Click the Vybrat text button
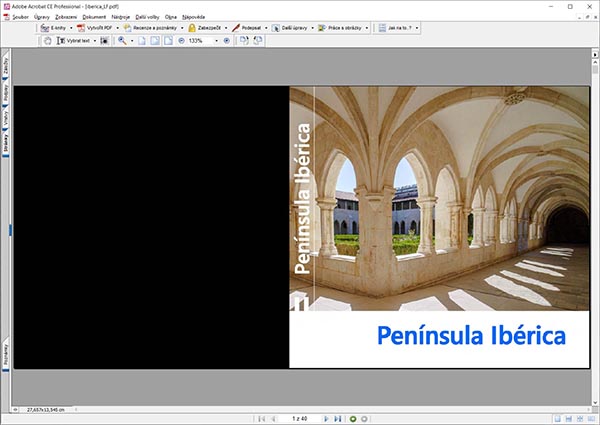 [x=76, y=41]
